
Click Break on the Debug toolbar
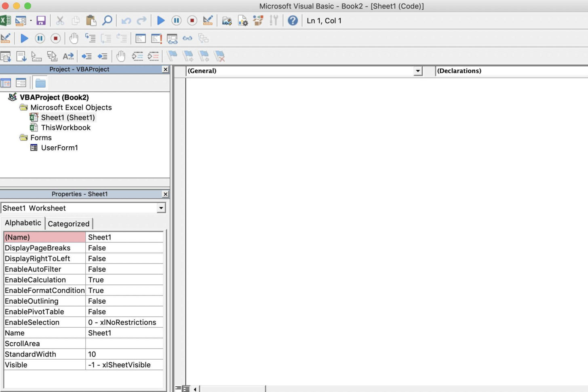(x=40, y=38)
